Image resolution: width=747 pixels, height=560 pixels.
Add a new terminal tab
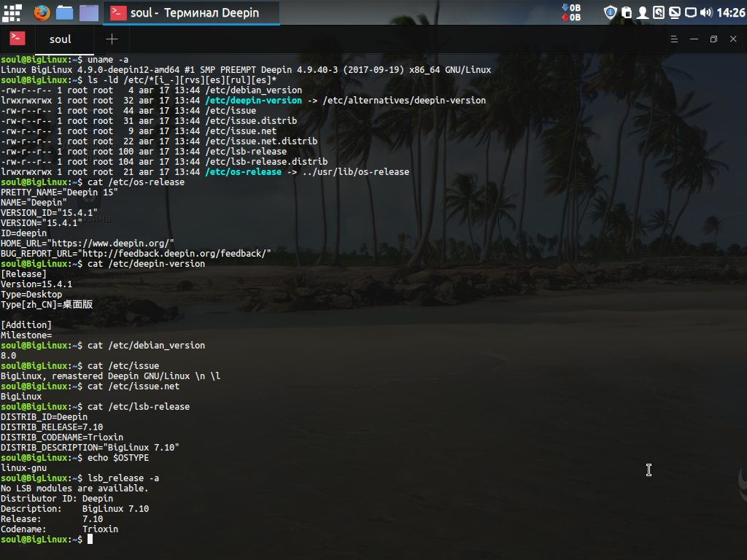[x=112, y=39]
